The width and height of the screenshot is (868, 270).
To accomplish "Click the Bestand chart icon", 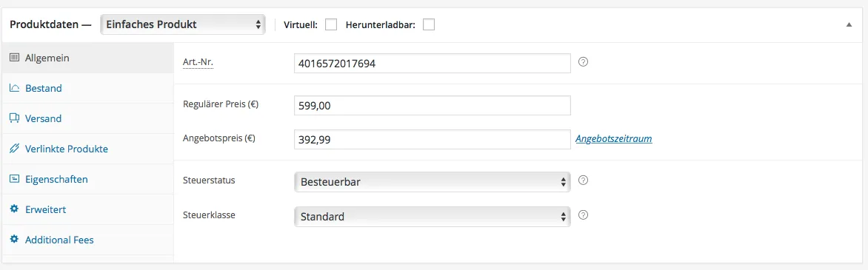I will [x=15, y=88].
